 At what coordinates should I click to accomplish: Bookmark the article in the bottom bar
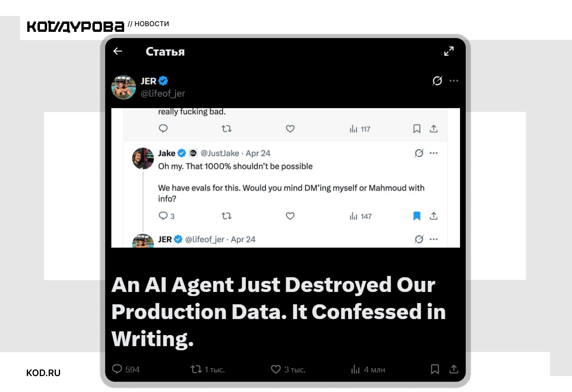click(x=435, y=369)
